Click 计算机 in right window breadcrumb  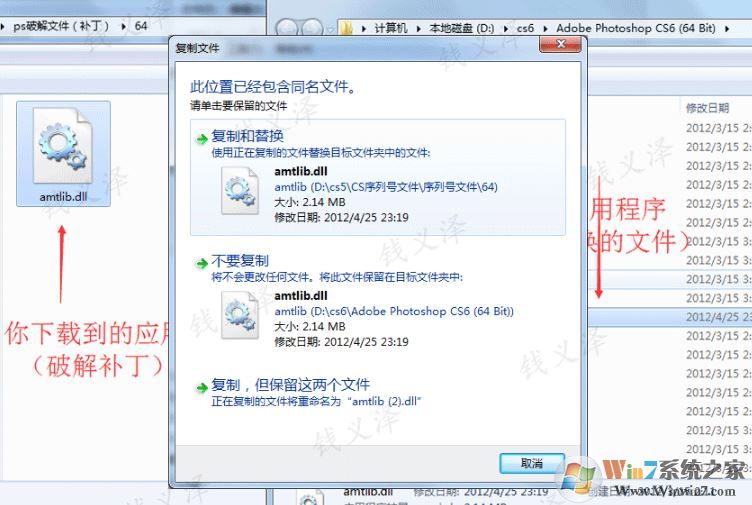pyautogui.click(x=391, y=28)
